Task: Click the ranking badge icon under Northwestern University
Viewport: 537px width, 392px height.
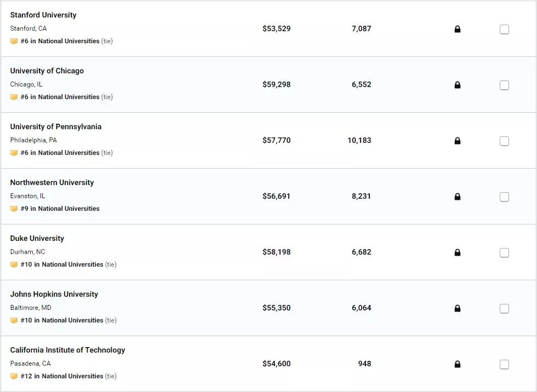Action: (x=14, y=209)
